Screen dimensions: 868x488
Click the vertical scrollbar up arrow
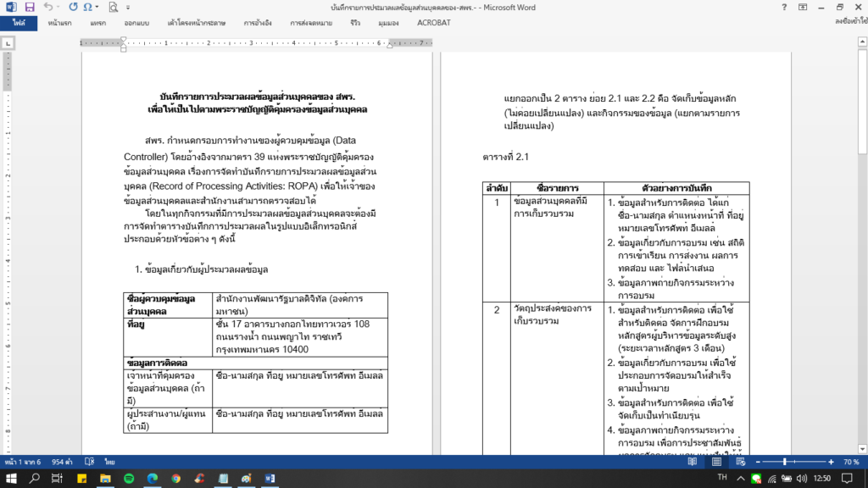[x=862, y=42]
